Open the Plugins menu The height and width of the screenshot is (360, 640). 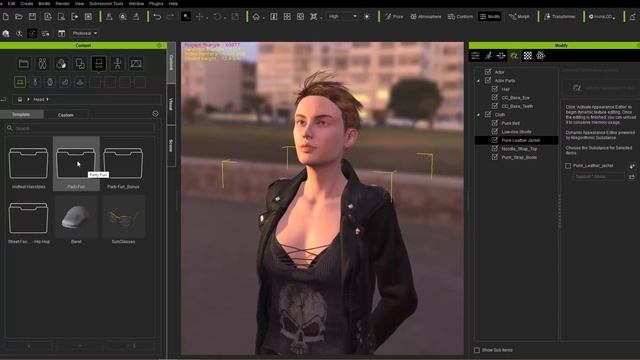(156, 3)
